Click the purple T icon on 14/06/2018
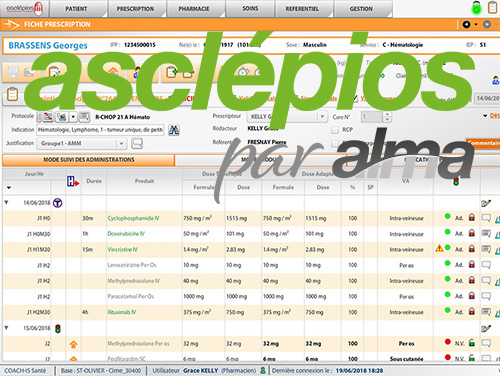 (x=58, y=203)
